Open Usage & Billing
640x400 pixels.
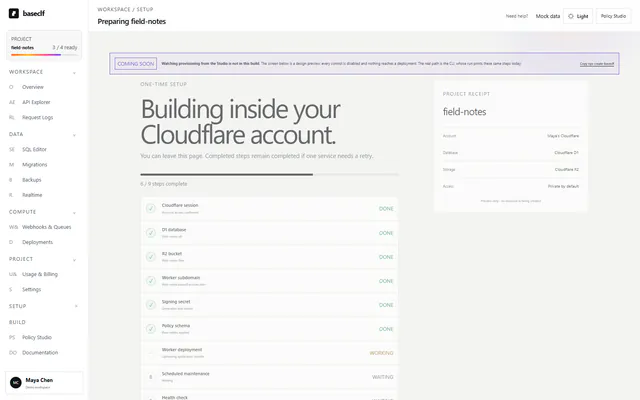point(42,274)
